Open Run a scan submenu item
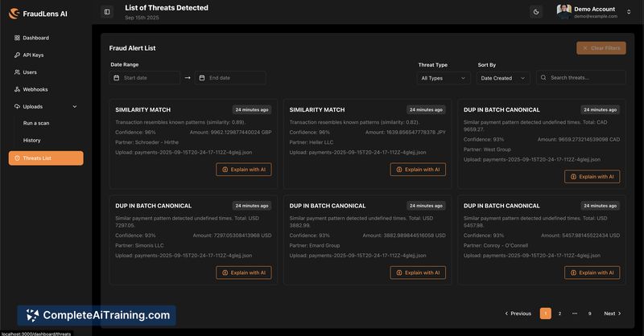Viewport: 644px width, 336px height. pyautogui.click(x=36, y=123)
